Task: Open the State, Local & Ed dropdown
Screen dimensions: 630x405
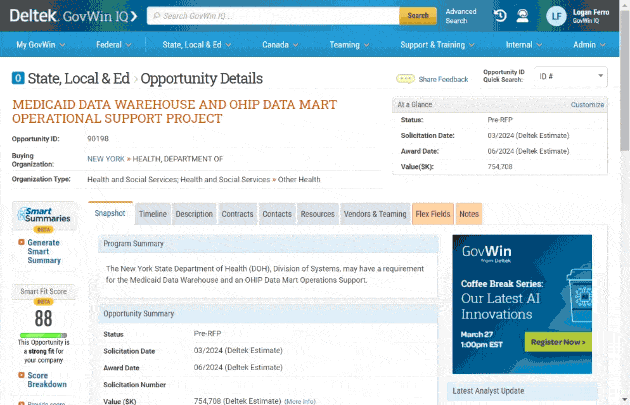Action: pyautogui.click(x=198, y=45)
